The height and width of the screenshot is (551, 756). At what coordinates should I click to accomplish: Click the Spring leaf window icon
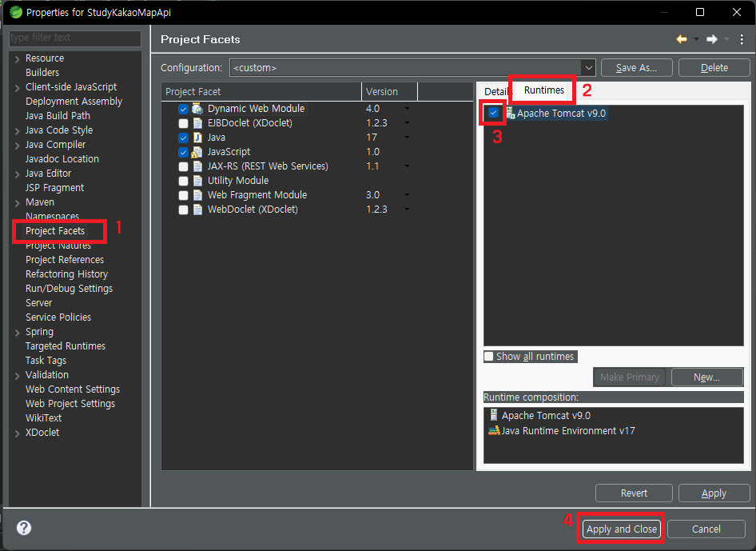16,12
